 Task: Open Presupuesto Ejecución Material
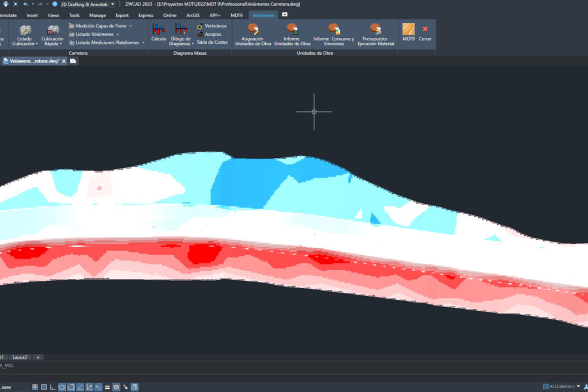pos(376,35)
